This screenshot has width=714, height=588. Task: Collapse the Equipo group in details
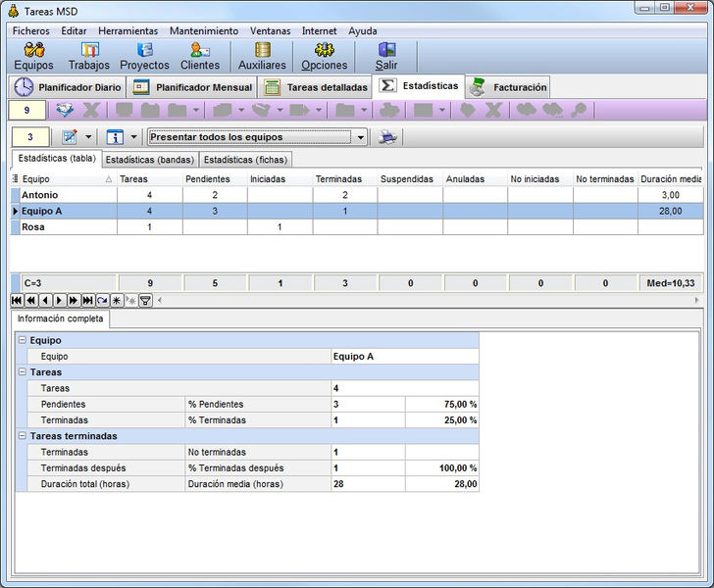pos(22,340)
